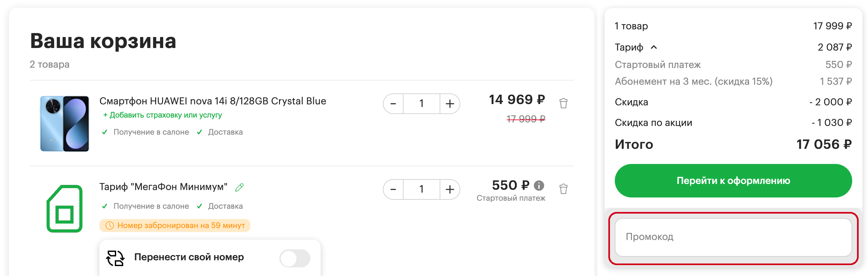This screenshot has height=278, width=868.
Task: Click the tariff quantity number field
Action: 421,189
